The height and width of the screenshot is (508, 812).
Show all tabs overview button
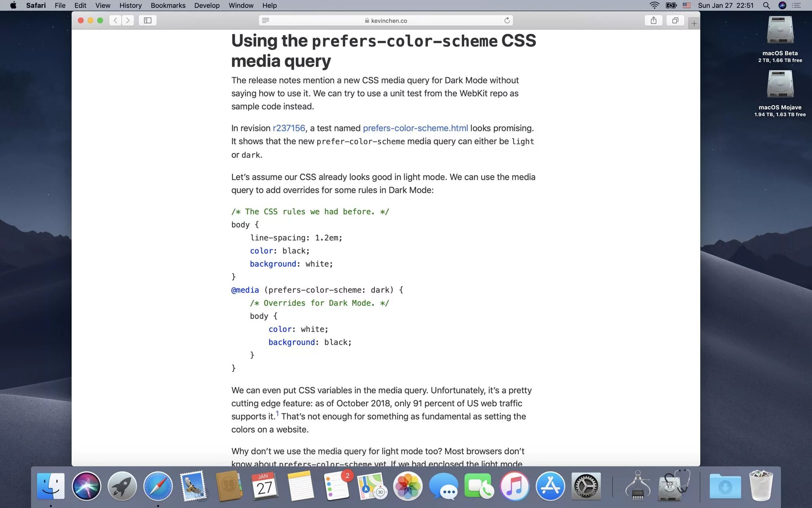(675, 20)
